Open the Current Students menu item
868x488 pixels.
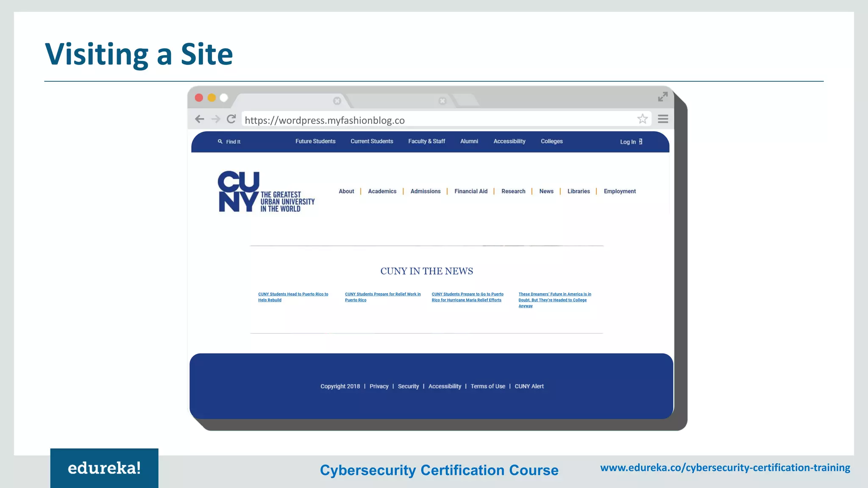coord(372,141)
